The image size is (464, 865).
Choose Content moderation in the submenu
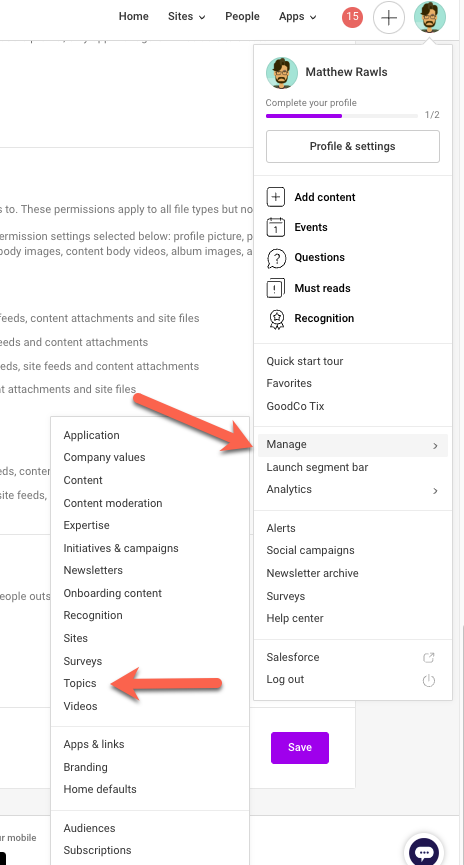click(113, 503)
